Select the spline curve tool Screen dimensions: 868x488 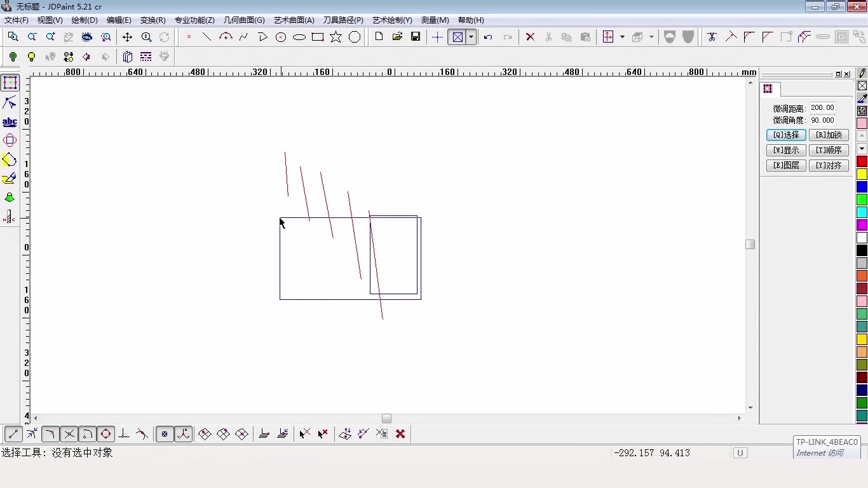[243, 37]
